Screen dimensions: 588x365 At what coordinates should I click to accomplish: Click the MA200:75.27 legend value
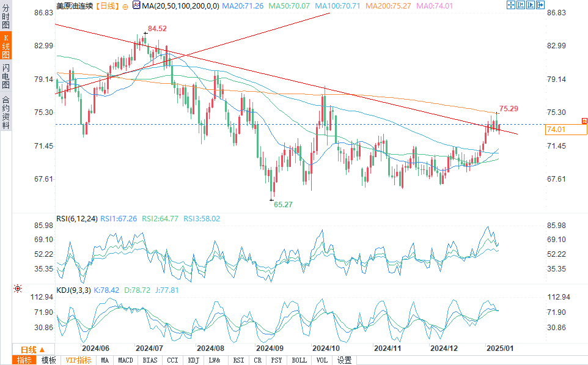click(x=388, y=6)
